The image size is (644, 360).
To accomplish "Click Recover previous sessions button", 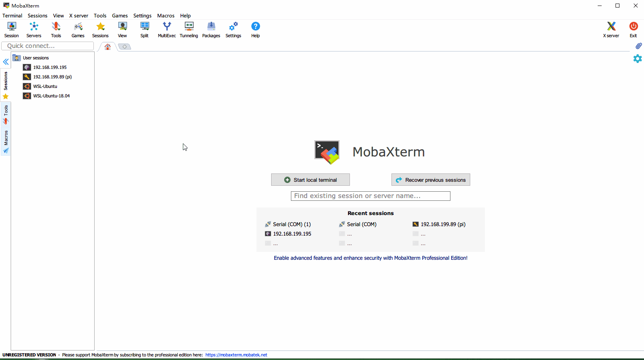I will [x=431, y=180].
